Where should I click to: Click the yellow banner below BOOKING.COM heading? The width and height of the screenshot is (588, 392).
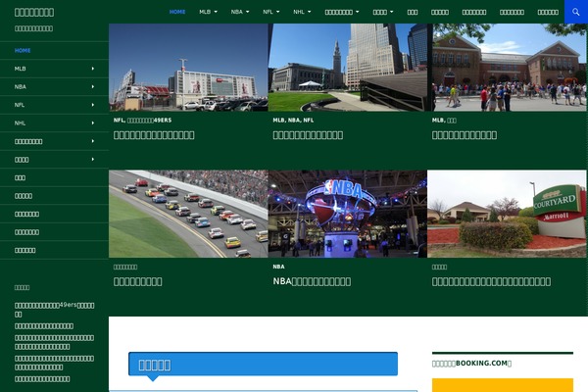click(x=503, y=385)
